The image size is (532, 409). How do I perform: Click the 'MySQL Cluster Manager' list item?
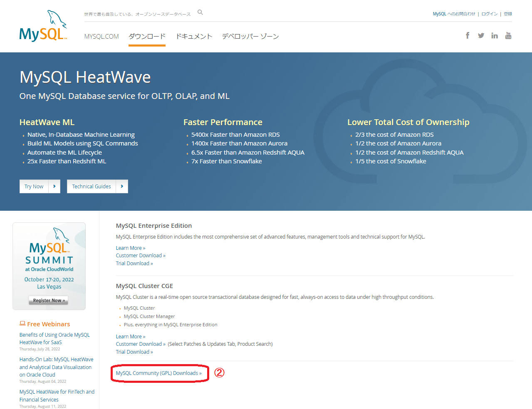coord(149,316)
